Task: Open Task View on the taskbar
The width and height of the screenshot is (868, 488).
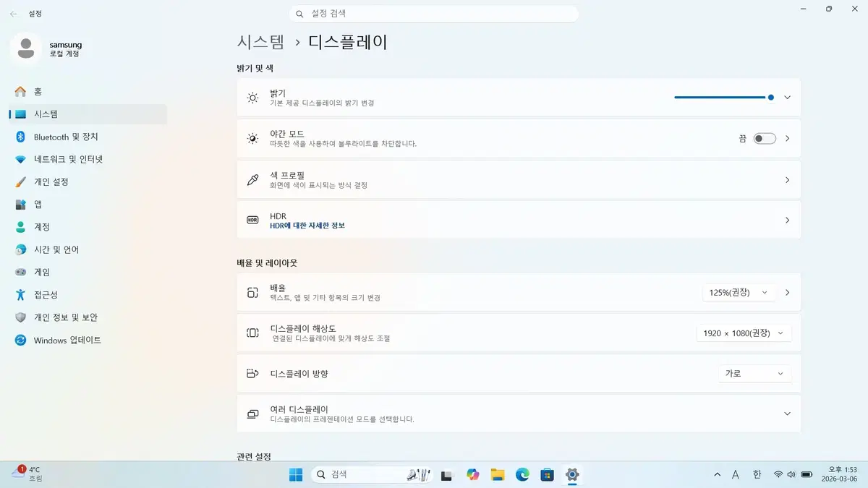Action: (x=447, y=475)
